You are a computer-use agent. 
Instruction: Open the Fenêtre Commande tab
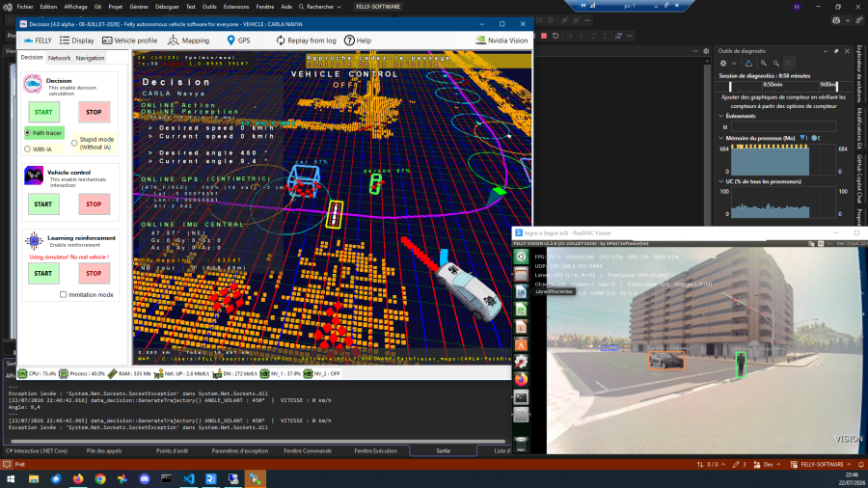point(308,451)
